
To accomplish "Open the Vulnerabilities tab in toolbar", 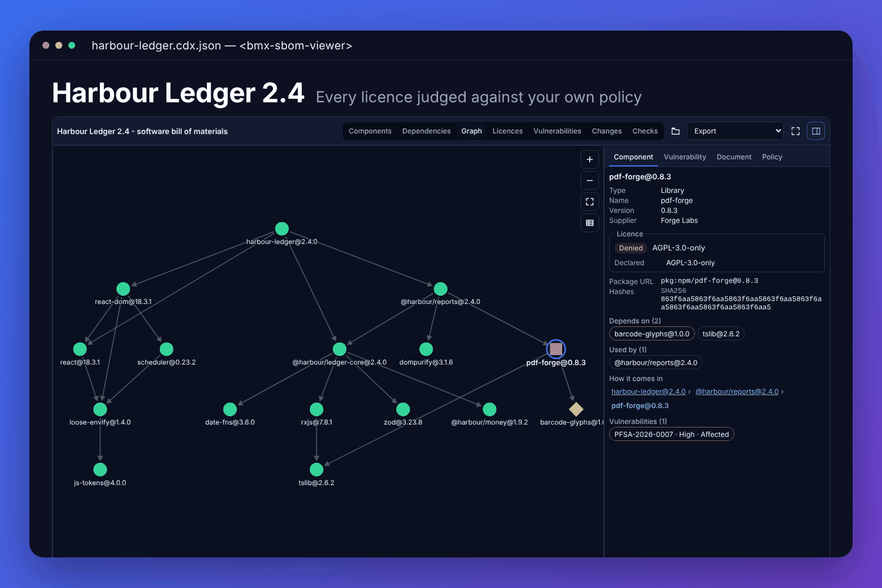I will tap(557, 131).
